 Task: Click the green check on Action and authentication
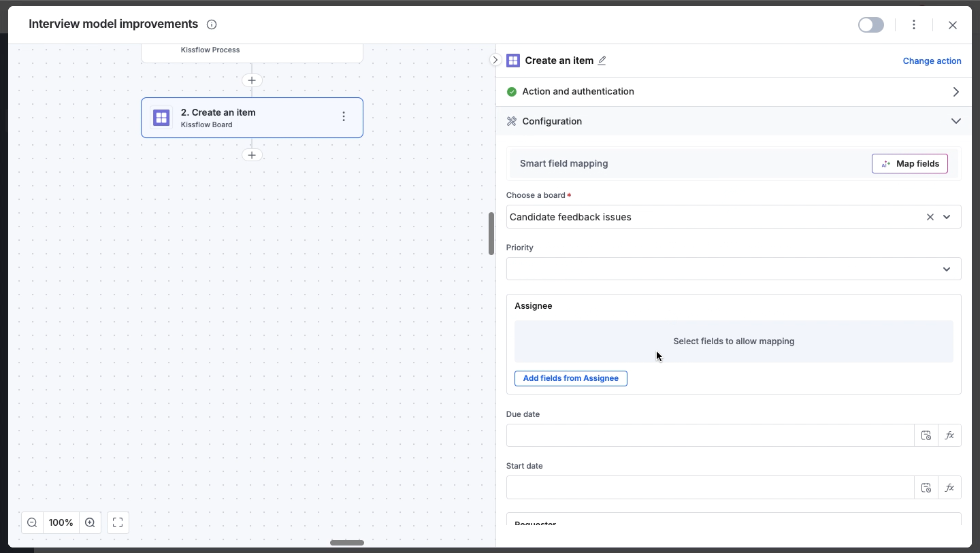[x=512, y=92]
